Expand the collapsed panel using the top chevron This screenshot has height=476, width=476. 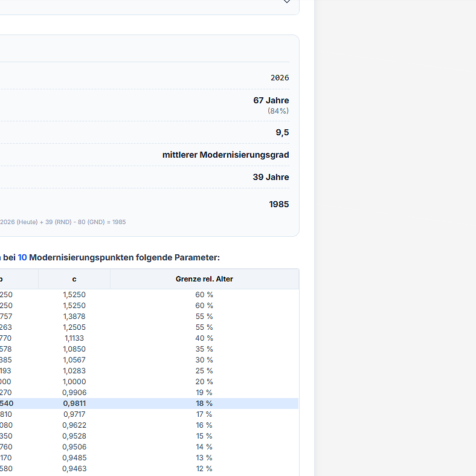(x=287, y=2)
